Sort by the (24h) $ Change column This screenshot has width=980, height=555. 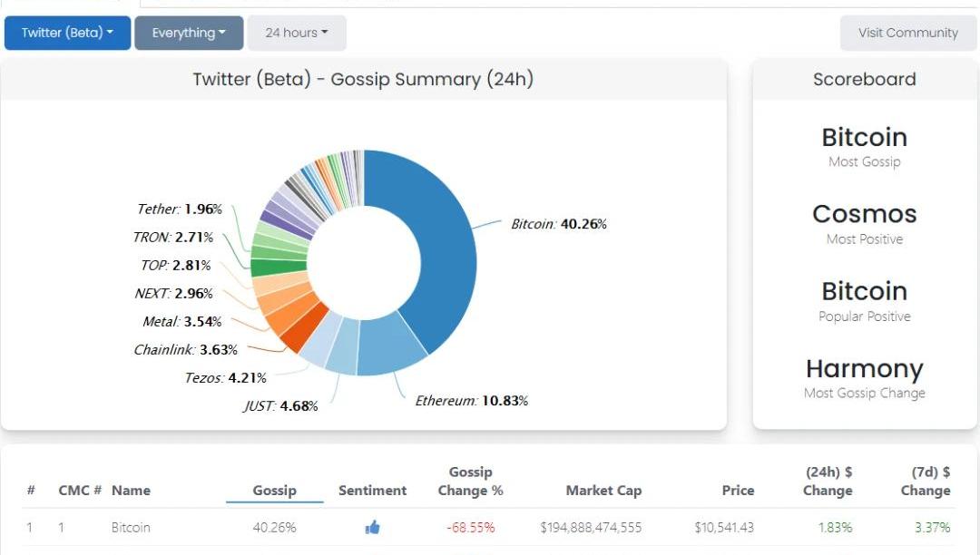pos(828,481)
